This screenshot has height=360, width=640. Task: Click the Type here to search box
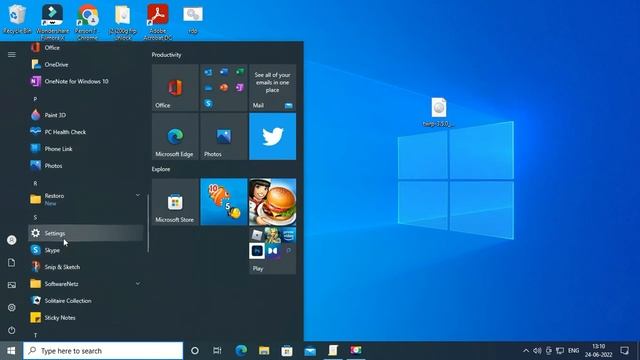[103, 351]
